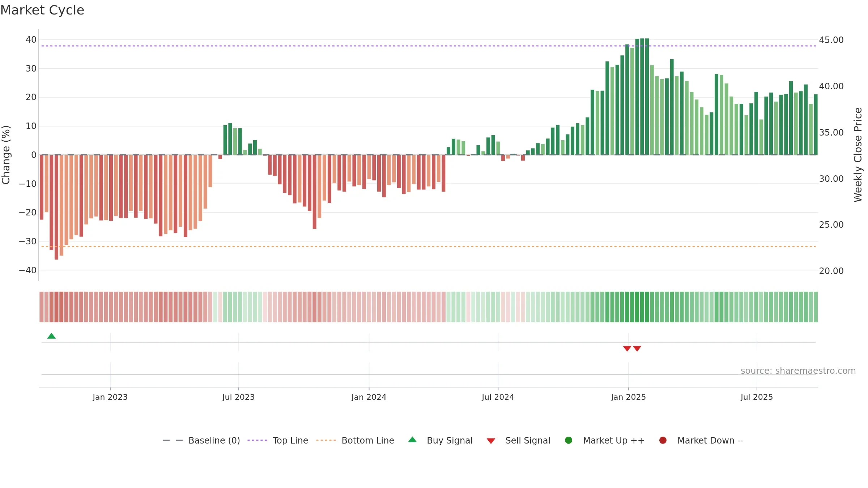Click the Jul 2024 axis label
This screenshot has height=488, width=868.
(x=498, y=397)
